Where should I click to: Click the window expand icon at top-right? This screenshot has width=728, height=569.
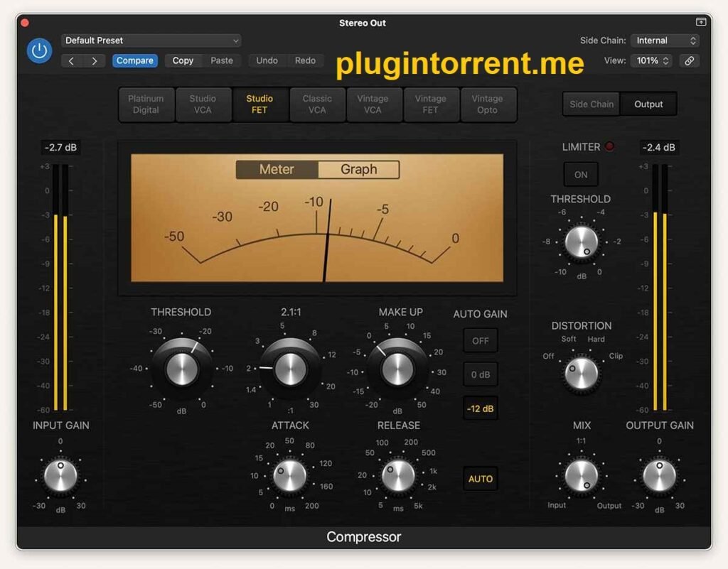700,22
